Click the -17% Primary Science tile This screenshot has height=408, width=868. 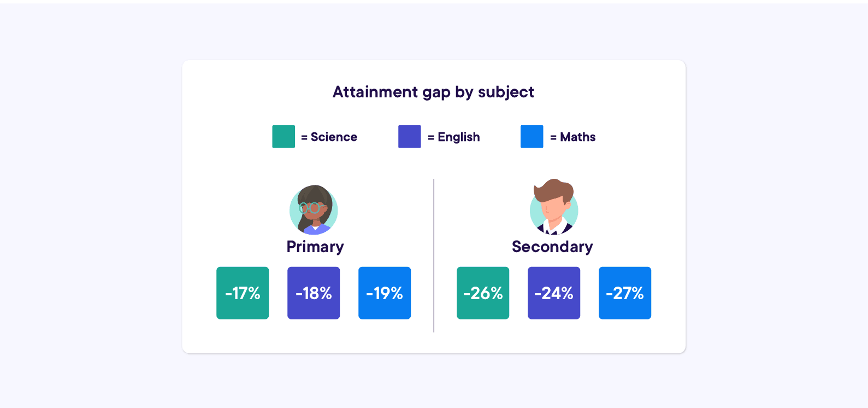243,293
